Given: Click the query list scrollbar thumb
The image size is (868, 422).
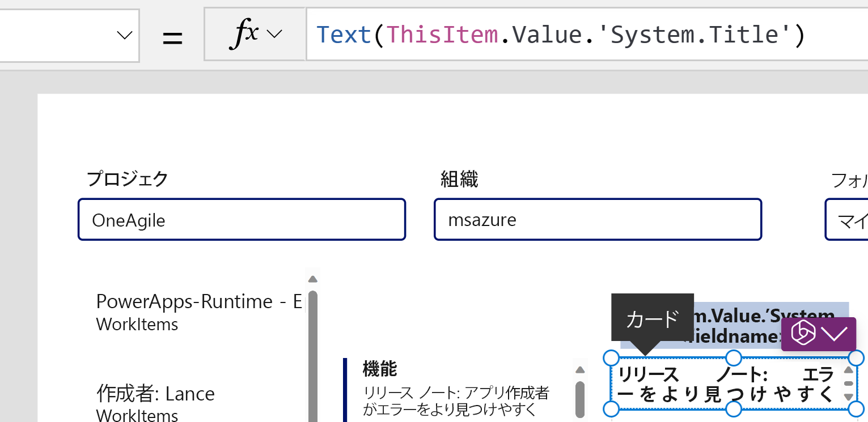Looking at the screenshot, I should (x=312, y=356).
